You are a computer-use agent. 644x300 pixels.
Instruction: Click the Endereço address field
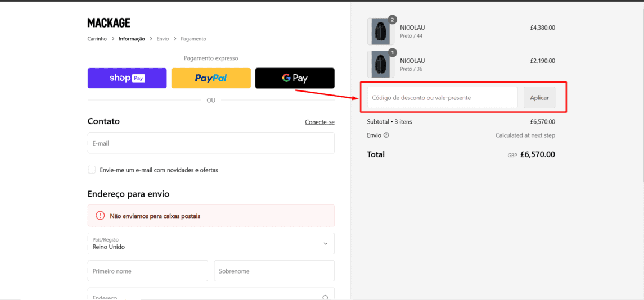click(211, 294)
